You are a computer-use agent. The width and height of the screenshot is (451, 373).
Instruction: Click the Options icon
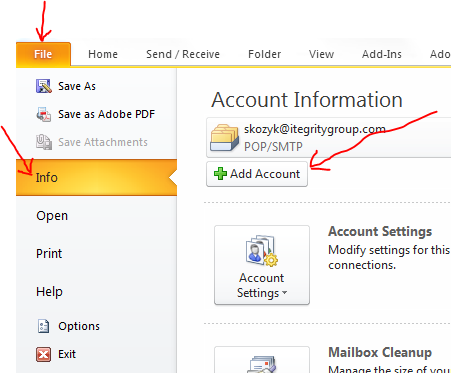coord(44,326)
